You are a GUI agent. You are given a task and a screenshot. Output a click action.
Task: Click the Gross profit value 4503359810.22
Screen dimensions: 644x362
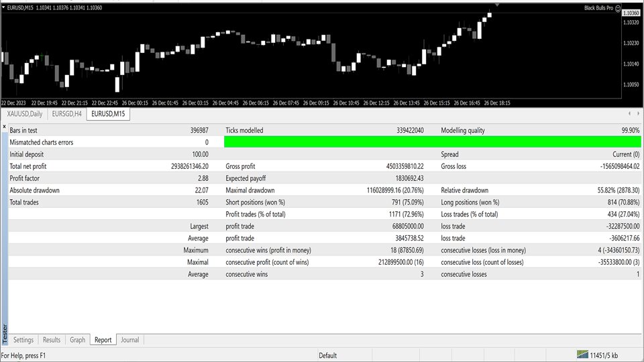coord(405,166)
